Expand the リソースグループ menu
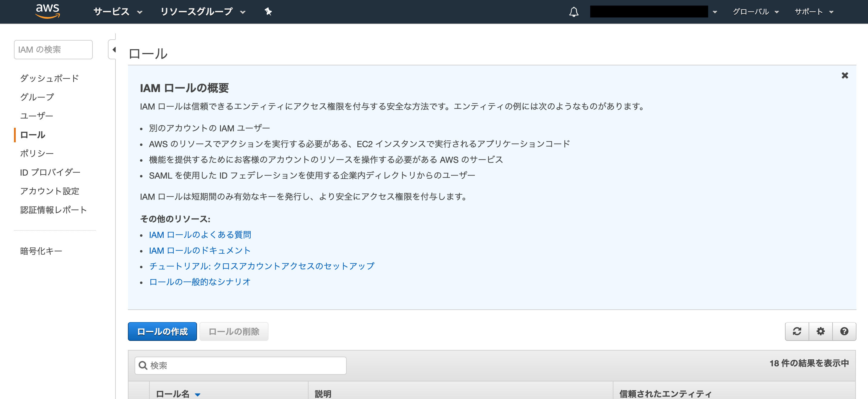Screen dimensions: 868x399 click(x=203, y=12)
